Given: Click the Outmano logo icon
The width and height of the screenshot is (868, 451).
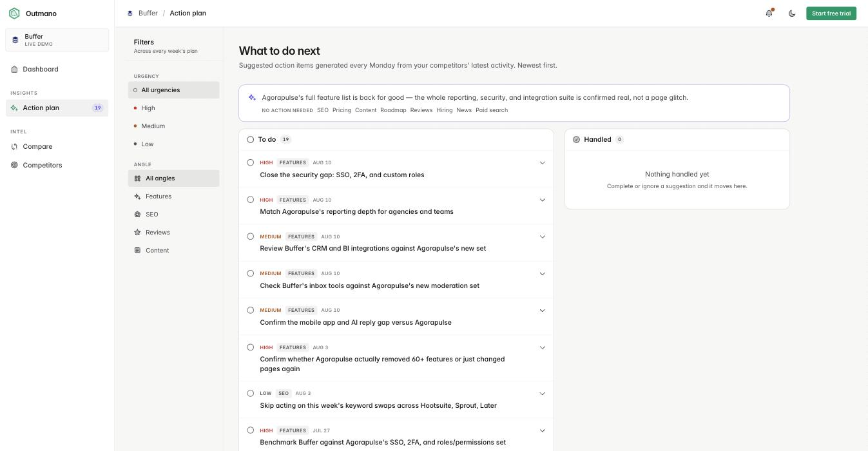Looking at the screenshot, I should click(14, 14).
